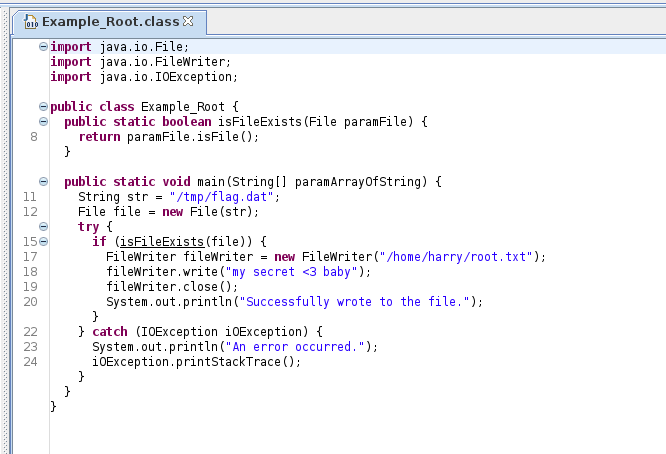Collapse the import statements block
Image resolution: width=666 pixels, height=454 pixels.
(x=43, y=46)
